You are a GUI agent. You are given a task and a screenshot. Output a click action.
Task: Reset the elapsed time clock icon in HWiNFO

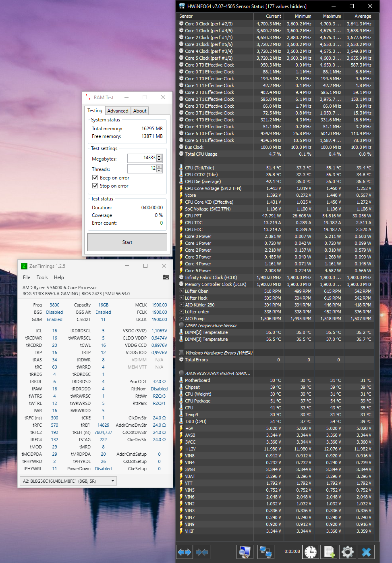tap(311, 552)
